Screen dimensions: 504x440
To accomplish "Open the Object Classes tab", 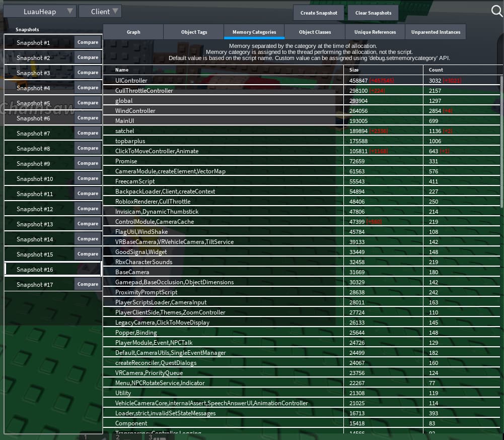I will [315, 32].
